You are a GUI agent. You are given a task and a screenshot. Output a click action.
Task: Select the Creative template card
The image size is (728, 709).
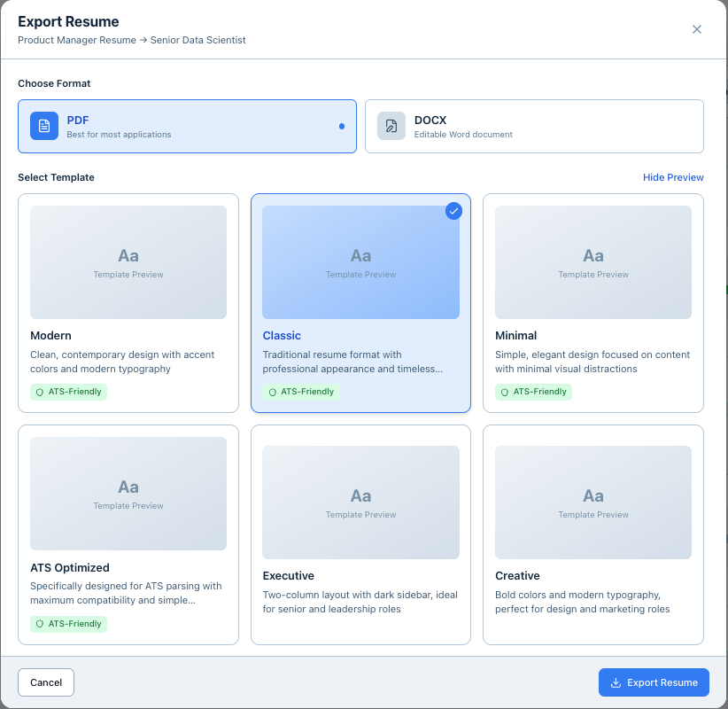(593, 534)
